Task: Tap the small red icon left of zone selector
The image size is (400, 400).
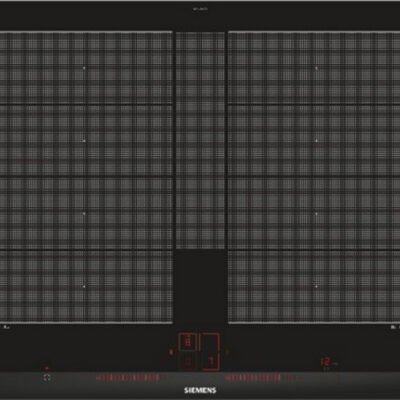Action: tap(171, 351)
